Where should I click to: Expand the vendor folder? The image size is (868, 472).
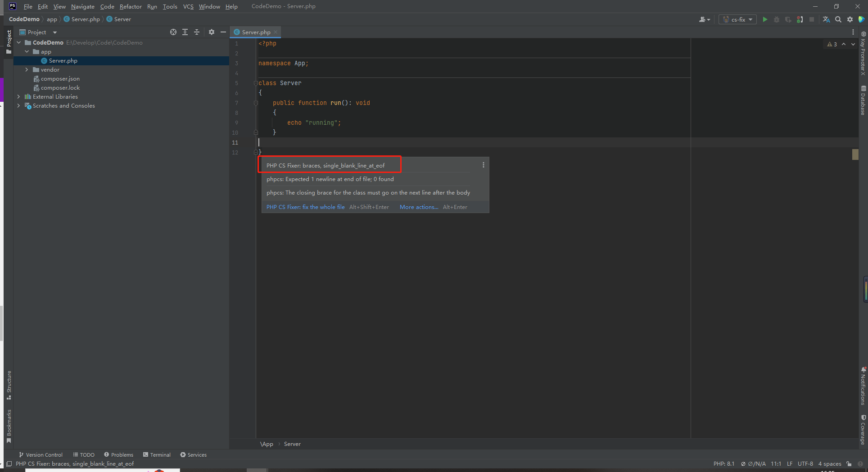tap(27, 70)
